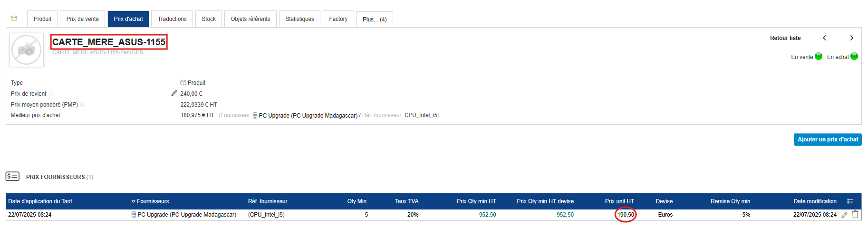Expand the Plus... (4) tab menu
This screenshot has width=868, height=239.
[375, 20]
